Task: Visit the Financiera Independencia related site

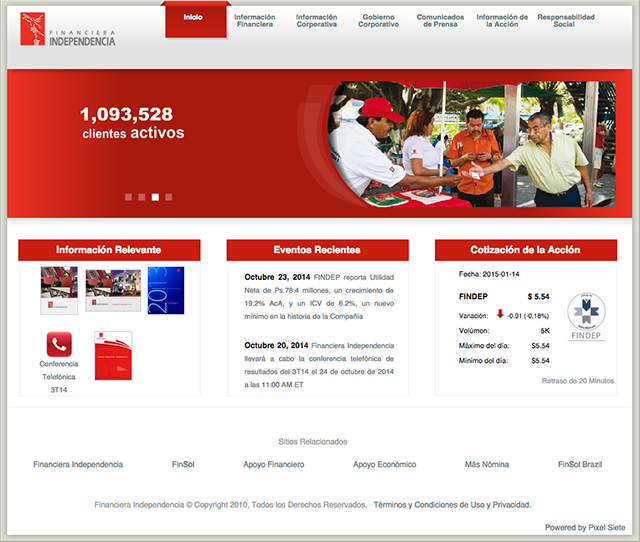Action: pos(78,464)
